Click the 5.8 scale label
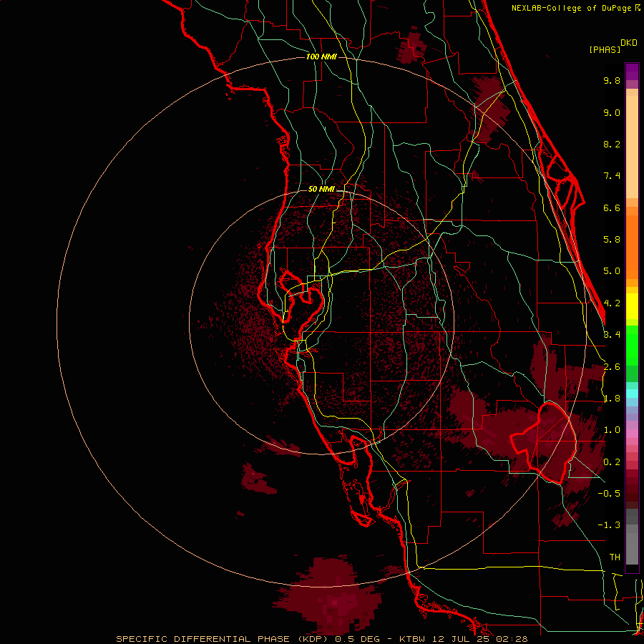Viewport: 644px width, 644px height. (x=612, y=240)
